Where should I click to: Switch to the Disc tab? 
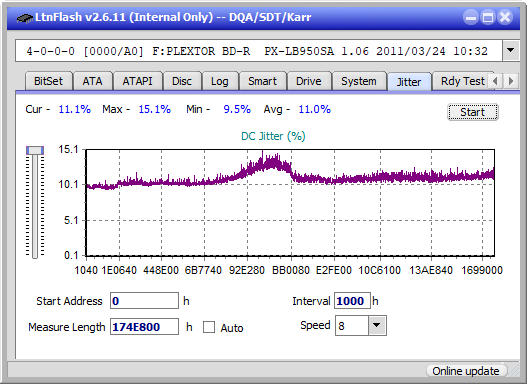[182, 81]
